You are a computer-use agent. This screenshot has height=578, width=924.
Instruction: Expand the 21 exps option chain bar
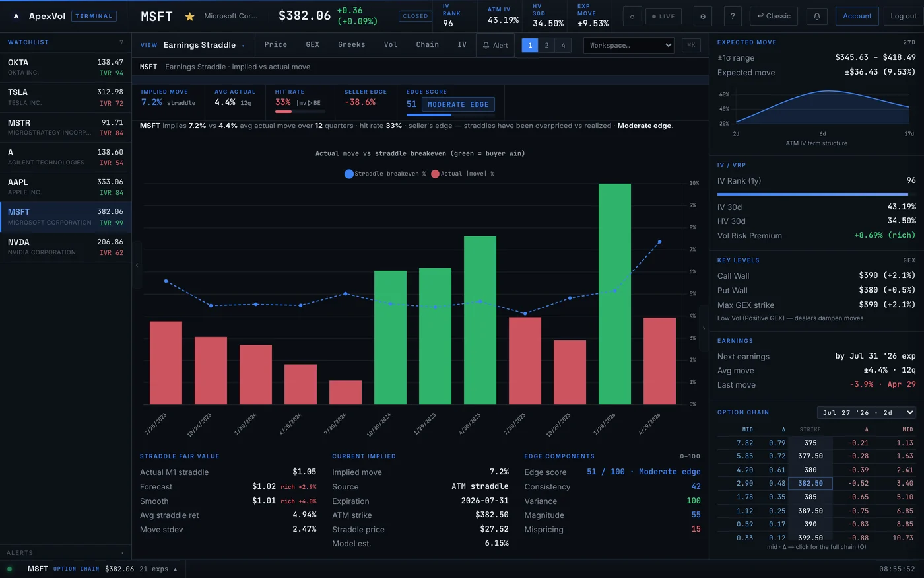[158, 569]
